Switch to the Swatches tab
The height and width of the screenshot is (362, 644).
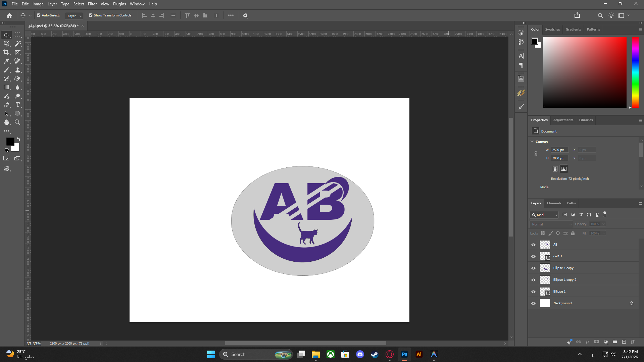tap(552, 30)
